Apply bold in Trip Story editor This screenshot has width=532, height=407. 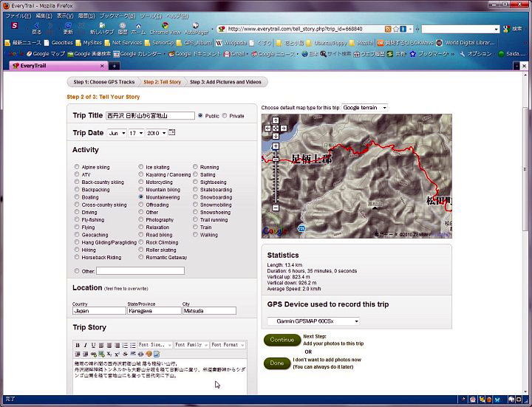(78, 345)
